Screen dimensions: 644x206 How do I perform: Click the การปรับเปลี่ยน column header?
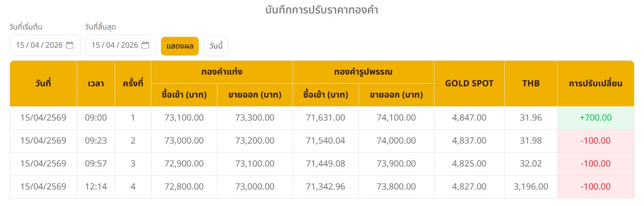point(595,83)
